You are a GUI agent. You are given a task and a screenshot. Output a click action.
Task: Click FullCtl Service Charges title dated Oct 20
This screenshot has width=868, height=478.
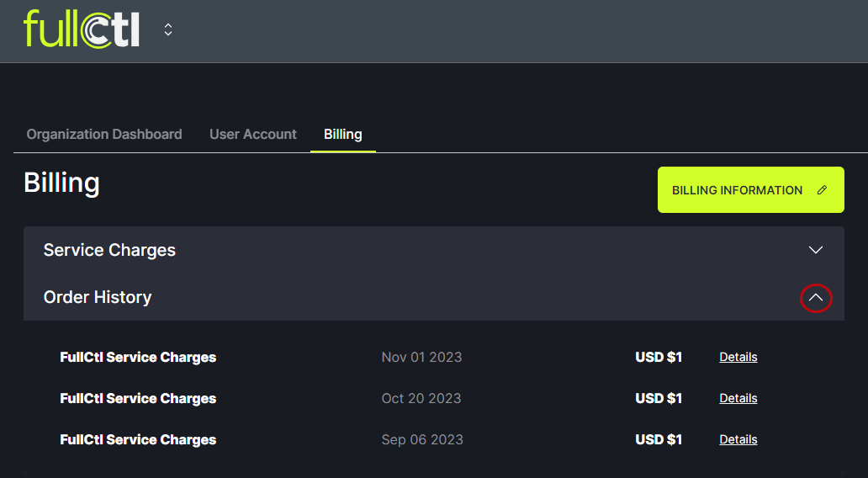(x=138, y=398)
